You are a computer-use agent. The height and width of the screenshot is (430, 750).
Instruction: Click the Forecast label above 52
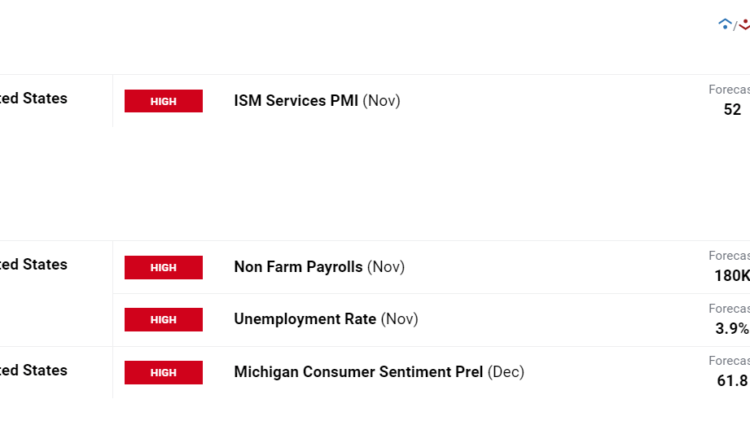tap(729, 90)
